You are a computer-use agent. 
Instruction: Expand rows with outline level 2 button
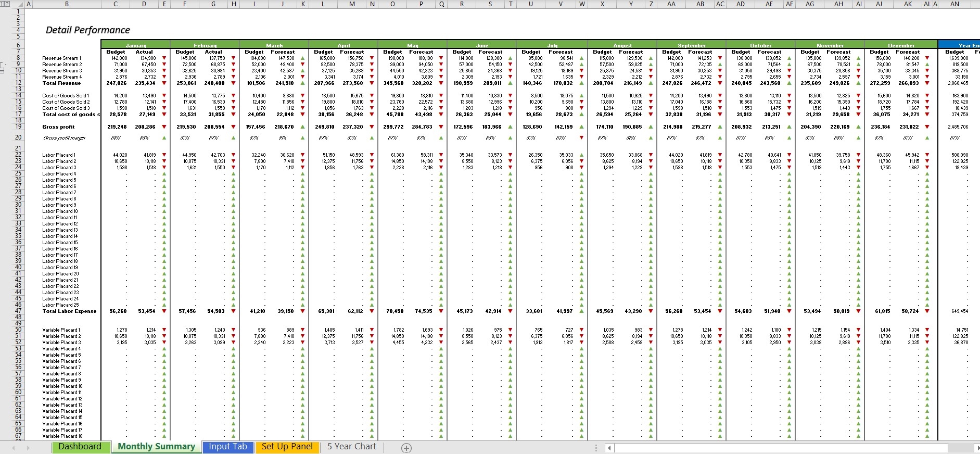click(7, 4)
